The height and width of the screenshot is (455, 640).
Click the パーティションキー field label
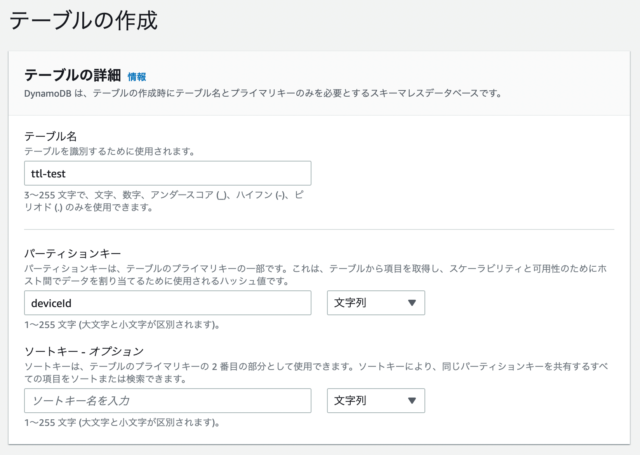tap(73, 254)
